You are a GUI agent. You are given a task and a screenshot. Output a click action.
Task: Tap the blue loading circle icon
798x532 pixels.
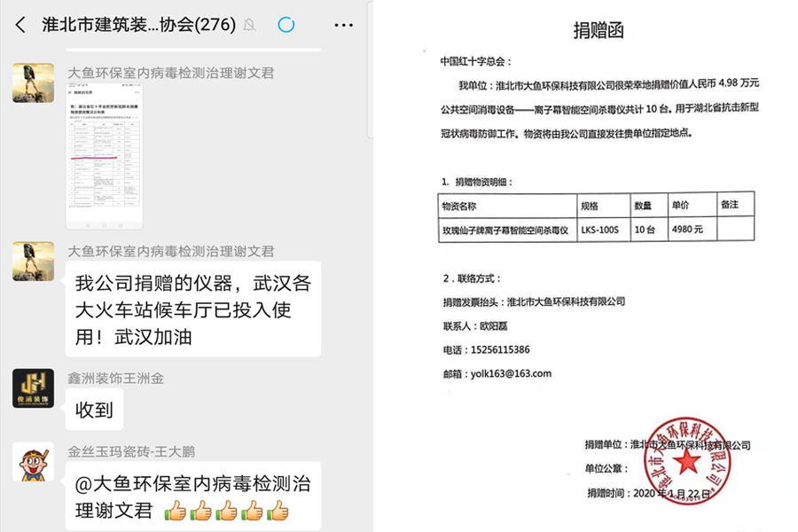tap(286, 25)
